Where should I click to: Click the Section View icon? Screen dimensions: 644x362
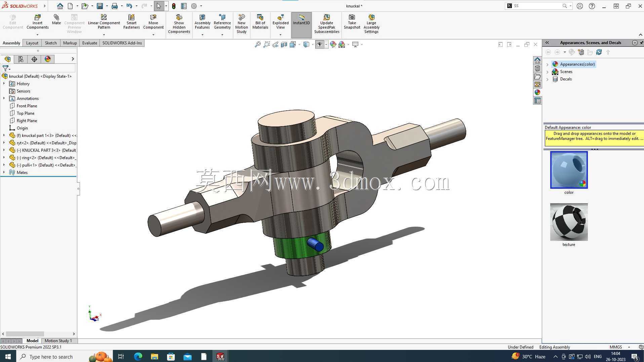point(284,44)
